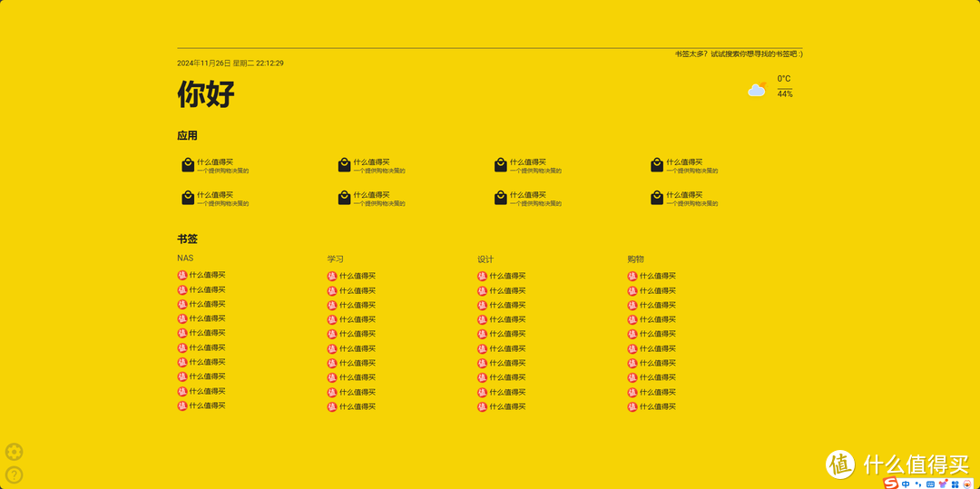Image resolution: width=980 pixels, height=489 pixels.
Task: Toggle Chinese/English mode in Sogou toolbar
Action: tap(906, 484)
